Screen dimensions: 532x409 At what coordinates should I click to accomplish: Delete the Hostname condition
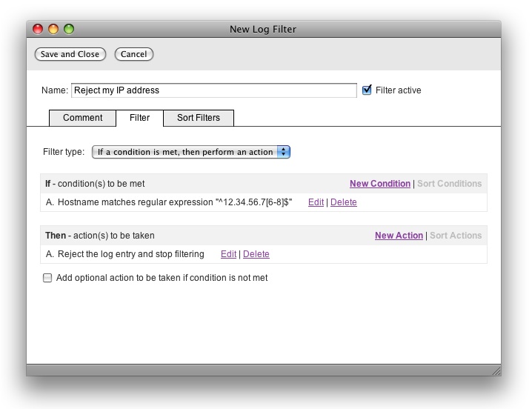click(x=343, y=202)
